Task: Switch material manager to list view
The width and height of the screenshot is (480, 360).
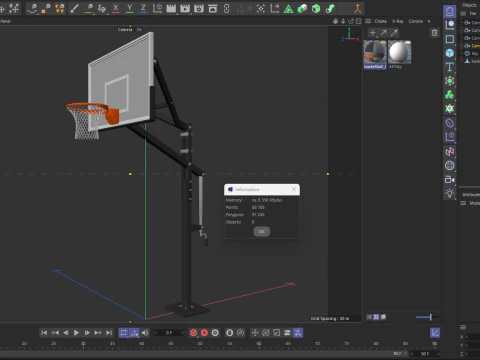Action: pyautogui.click(x=369, y=317)
